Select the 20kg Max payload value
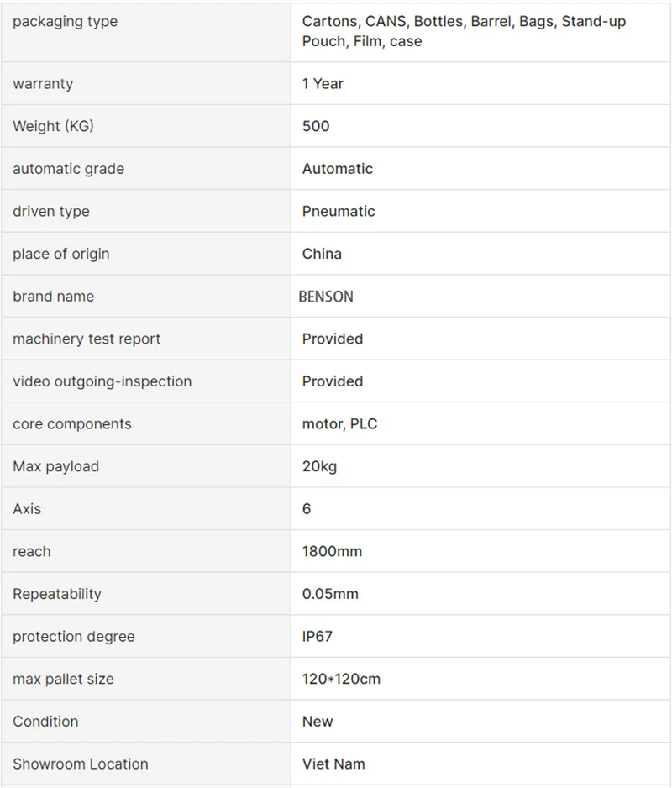This screenshot has height=788, width=672. point(319,467)
